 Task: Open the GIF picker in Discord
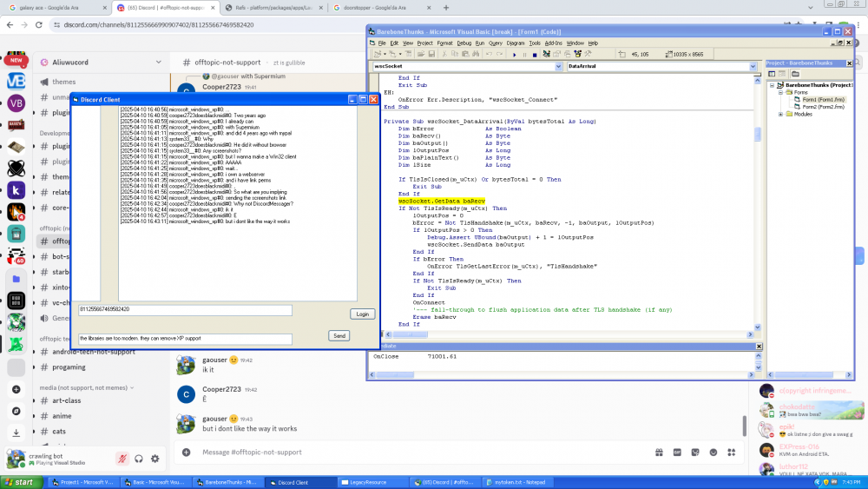(676, 452)
